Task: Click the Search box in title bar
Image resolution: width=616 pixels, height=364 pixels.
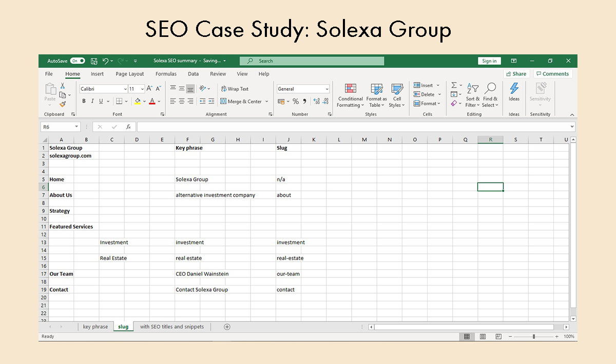Action: coord(312,61)
